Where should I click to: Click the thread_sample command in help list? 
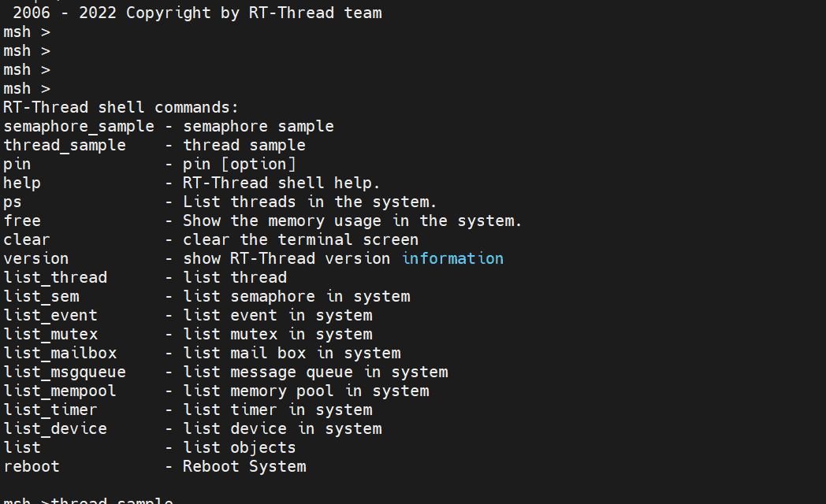[x=65, y=145]
